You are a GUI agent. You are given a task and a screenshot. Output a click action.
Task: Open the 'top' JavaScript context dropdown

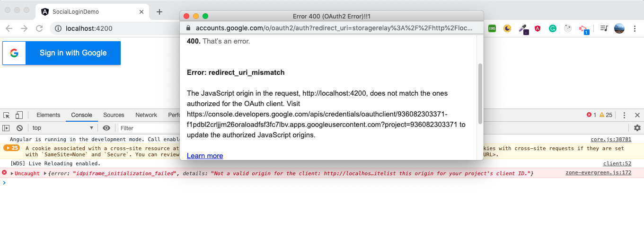pyautogui.click(x=63, y=128)
